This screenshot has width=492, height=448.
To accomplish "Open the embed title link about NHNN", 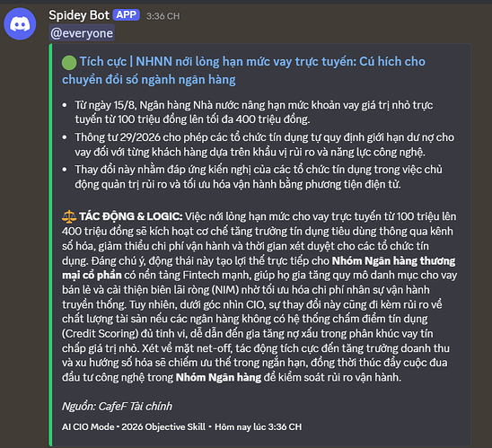I will [x=243, y=70].
